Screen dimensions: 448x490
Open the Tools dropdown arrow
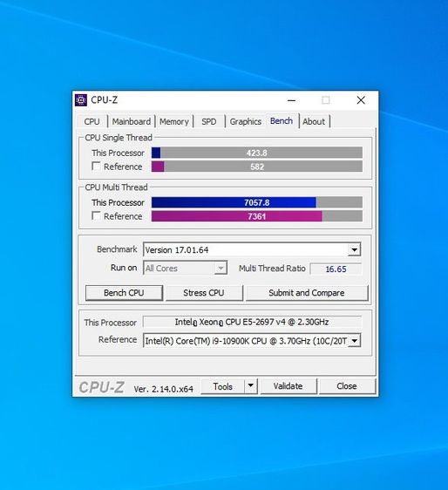click(250, 386)
